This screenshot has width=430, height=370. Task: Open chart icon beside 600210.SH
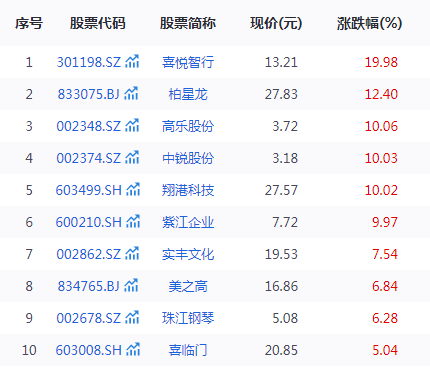(133, 221)
